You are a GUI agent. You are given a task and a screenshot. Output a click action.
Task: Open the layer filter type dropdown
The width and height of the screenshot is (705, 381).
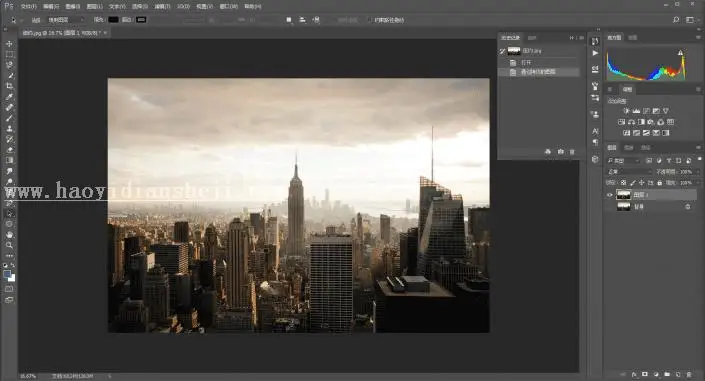[624, 161]
